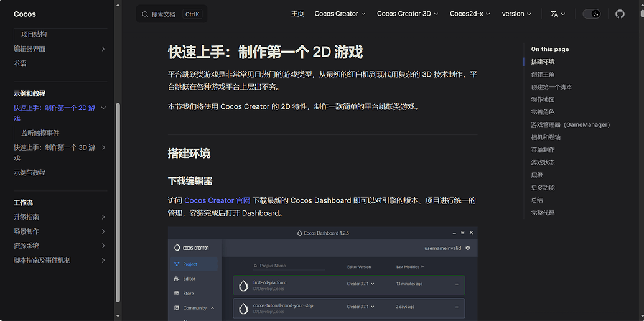Screen dimensions: 644x321
Task: Focus the 搜索文档 search box
Action: click(x=172, y=14)
